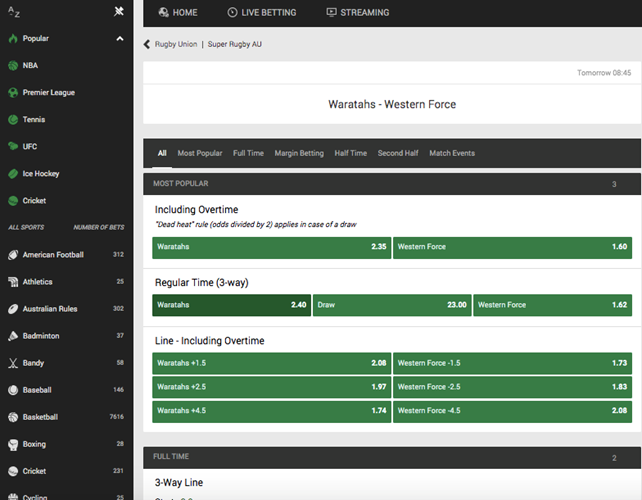Open the Rugby Union breadcrumb link
642x500 pixels.
coord(176,44)
